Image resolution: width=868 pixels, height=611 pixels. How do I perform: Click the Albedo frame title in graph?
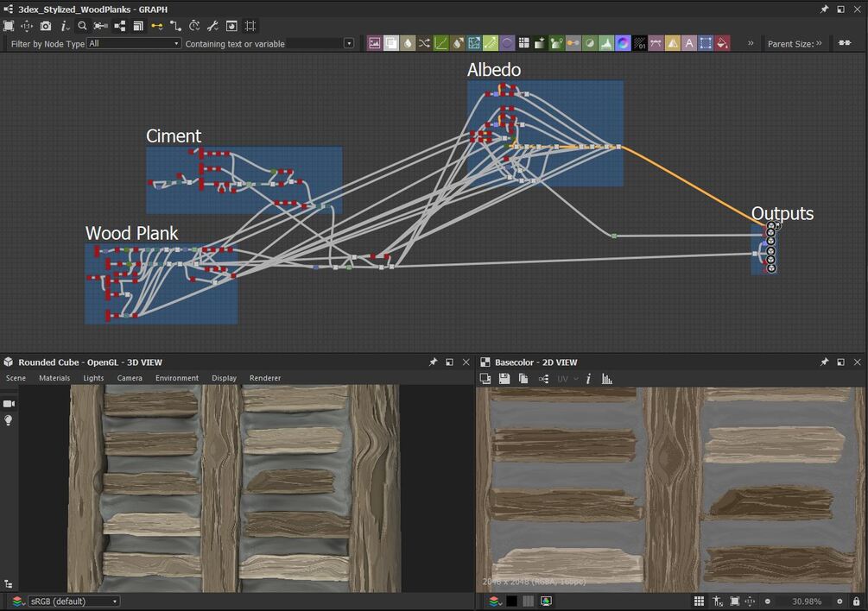494,70
